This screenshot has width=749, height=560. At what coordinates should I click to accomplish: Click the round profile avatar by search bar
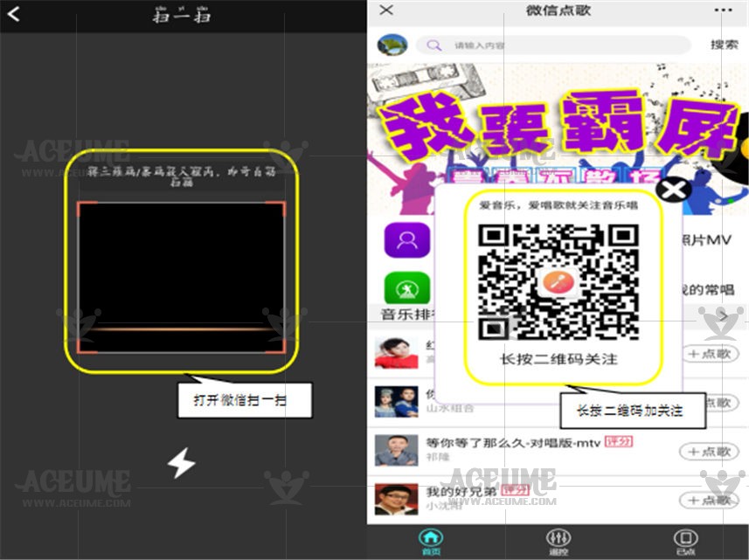pyautogui.click(x=392, y=45)
